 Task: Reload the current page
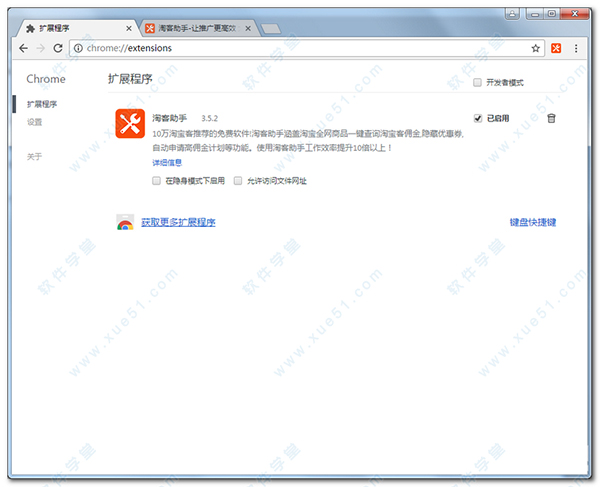point(58,47)
